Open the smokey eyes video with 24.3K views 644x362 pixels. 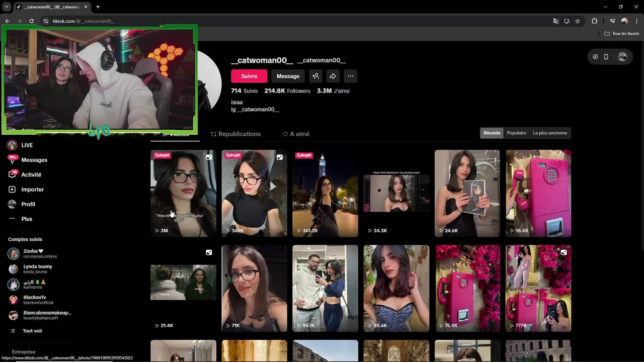click(x=396, y=193)
